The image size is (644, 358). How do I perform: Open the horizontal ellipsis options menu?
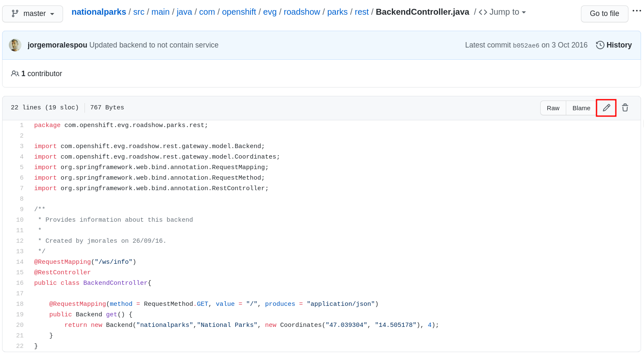tap(637, 11)
